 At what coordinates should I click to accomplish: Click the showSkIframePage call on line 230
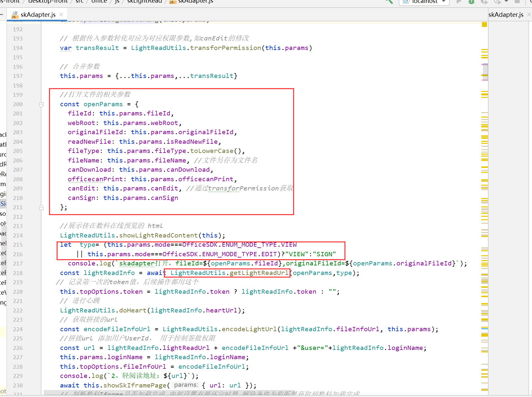[x=135, y=385]
